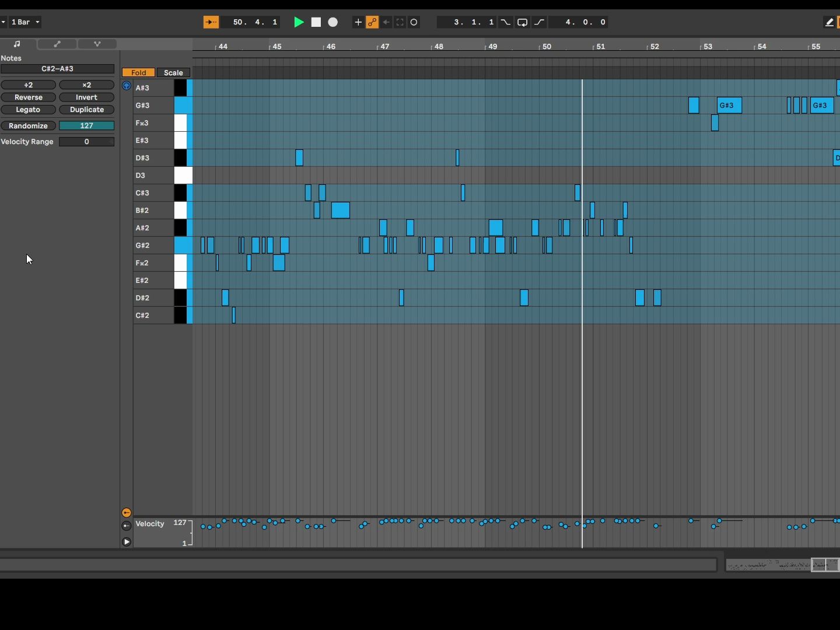Click the Re-enable Automation arrow icon

[386, 22]
